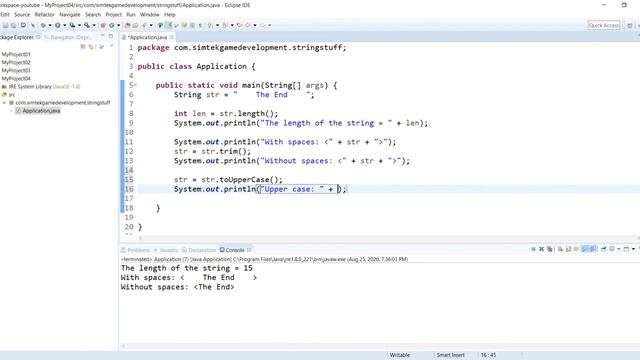Open the Navigate menu
Viewport: 640px width, 360px height.
pos(70,15)
